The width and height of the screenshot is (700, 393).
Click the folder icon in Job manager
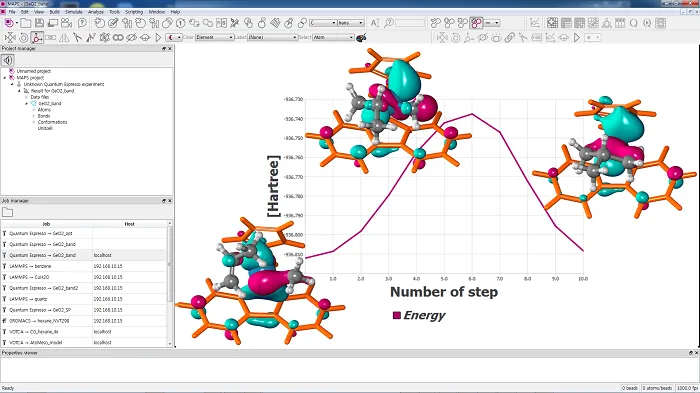tap(8, 212)
